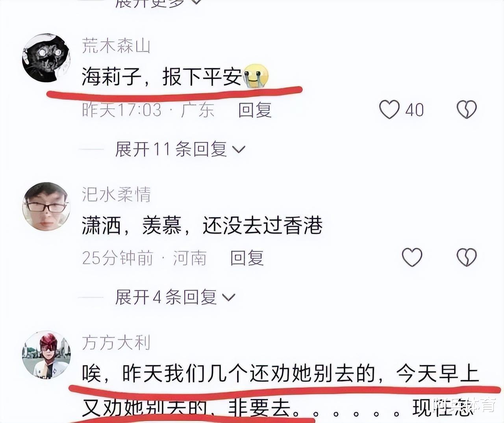Reply to the 海莉子 comment from 广东
The width and height of the screenshot is (504, 423).
[x=255, y=110]
